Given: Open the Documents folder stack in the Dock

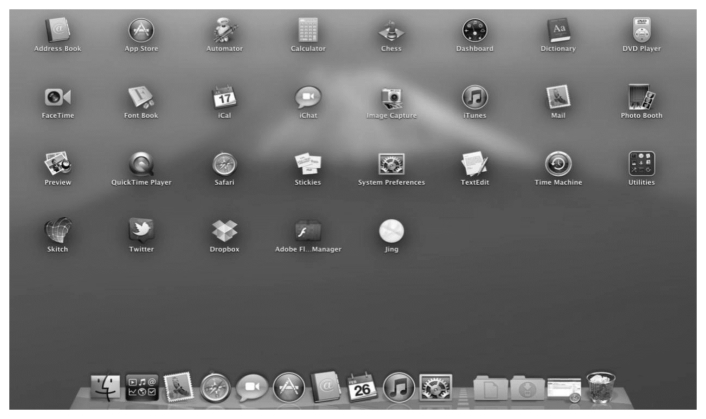Looking at the screenshot, I should tap(490, 388).
